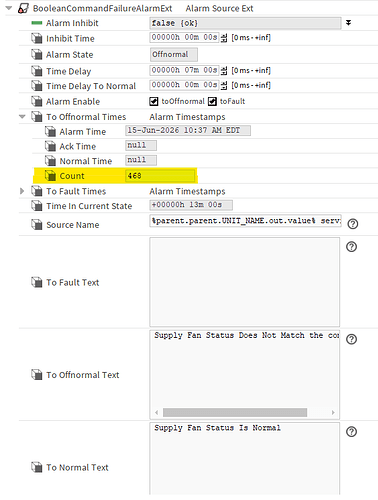This screenshot has width=378, height=500.
Task: Toggle the toFault checkbox
Action: 212,101
